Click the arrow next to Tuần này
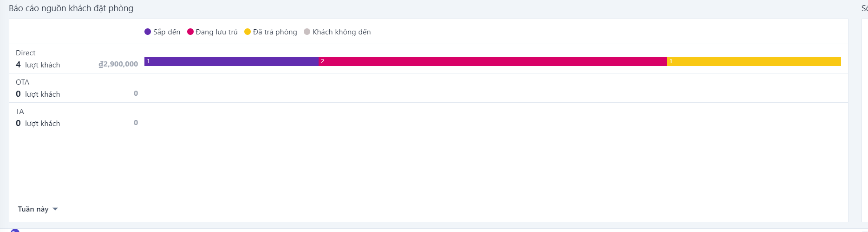The image size is (868, 232). tap(55, 209)
